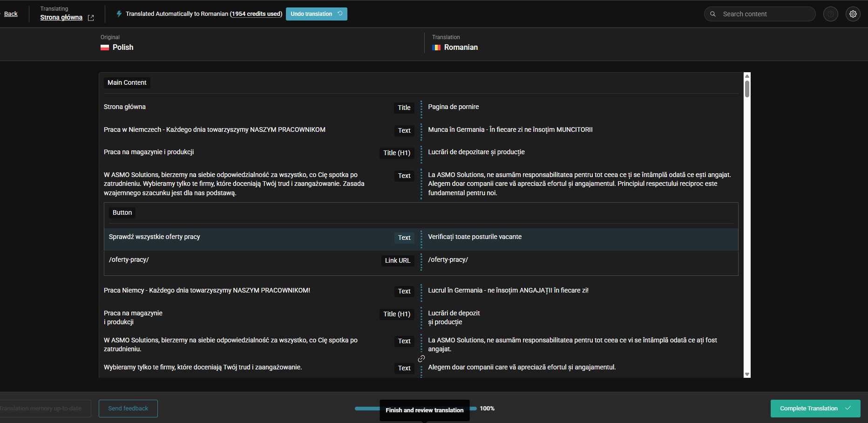Image resolution: width=868 pixels, height=423 pixels.
Task: Edit the 'Pagina de pornire' title translation
Action: point(453,107)
